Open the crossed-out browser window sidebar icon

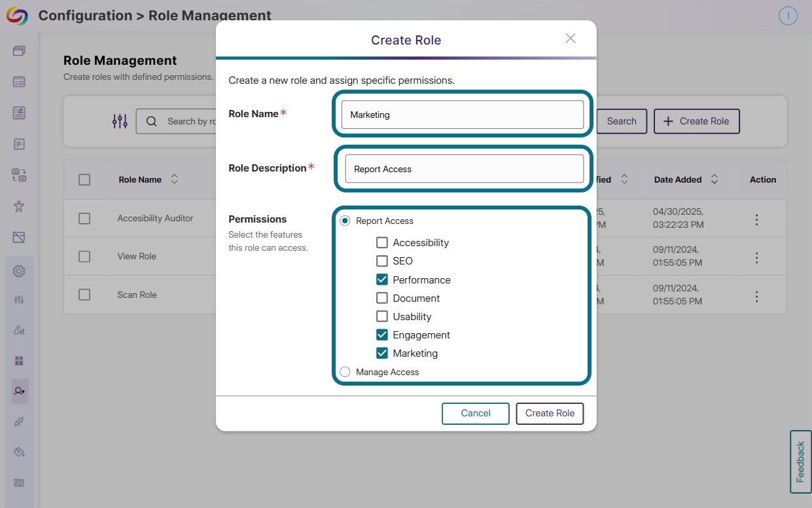click(x=19, y=237)
